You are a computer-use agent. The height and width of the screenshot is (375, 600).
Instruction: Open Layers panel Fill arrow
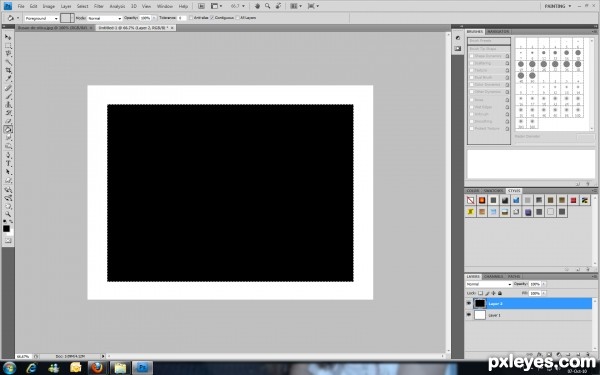pos(544,293)
